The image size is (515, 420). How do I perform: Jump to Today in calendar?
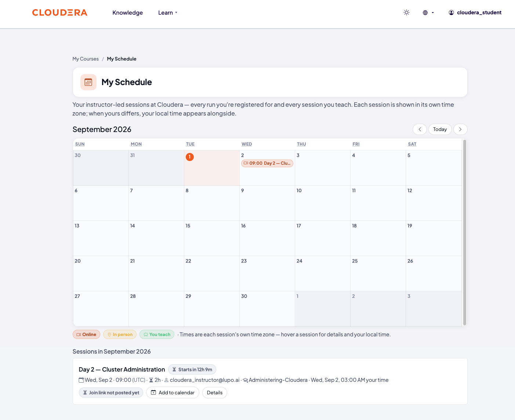coord(440,129)
